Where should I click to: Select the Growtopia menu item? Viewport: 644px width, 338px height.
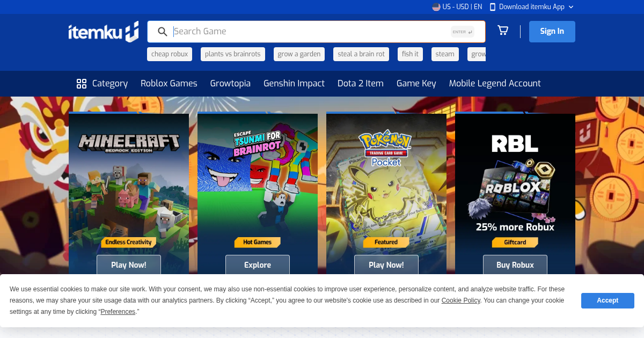point(230,83)
